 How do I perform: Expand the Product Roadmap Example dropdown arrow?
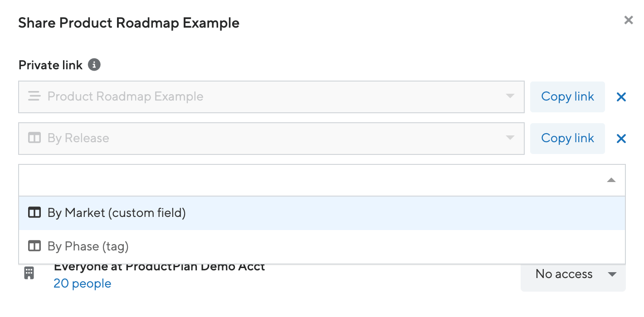(510, 96)
